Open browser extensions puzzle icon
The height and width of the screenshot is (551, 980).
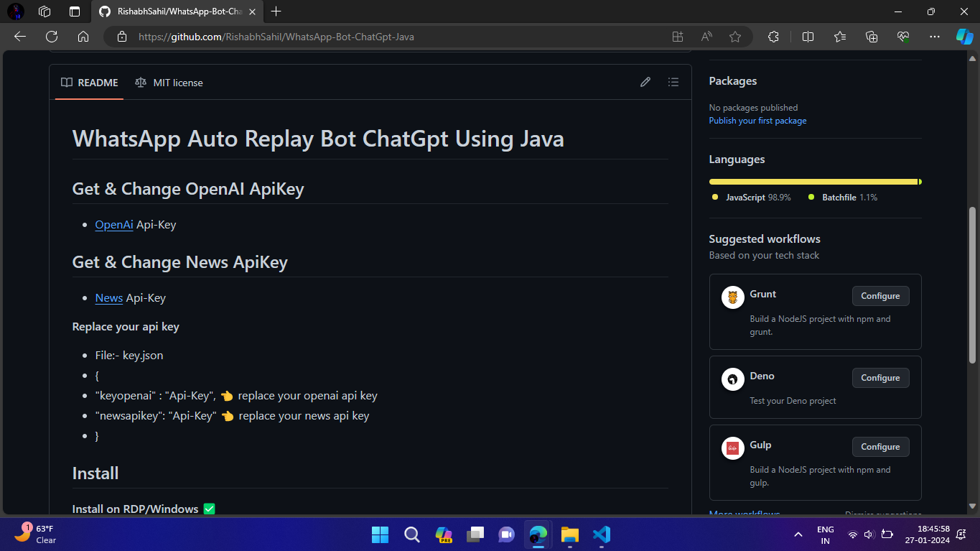click(773, 37)
